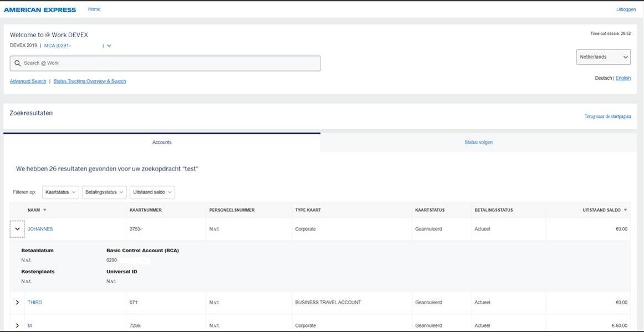Click the Uitloggen link
Screen dimensions: 644x332
626,9
